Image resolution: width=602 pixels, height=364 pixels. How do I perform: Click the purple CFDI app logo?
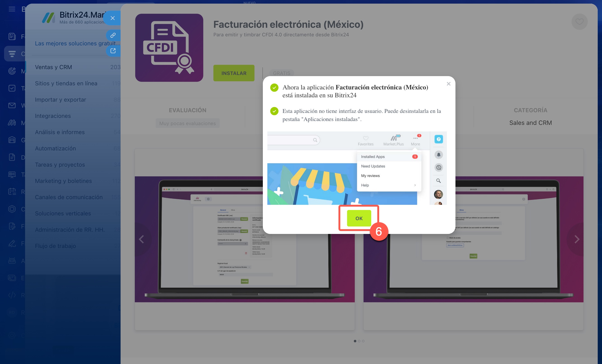tap(169, 48)
